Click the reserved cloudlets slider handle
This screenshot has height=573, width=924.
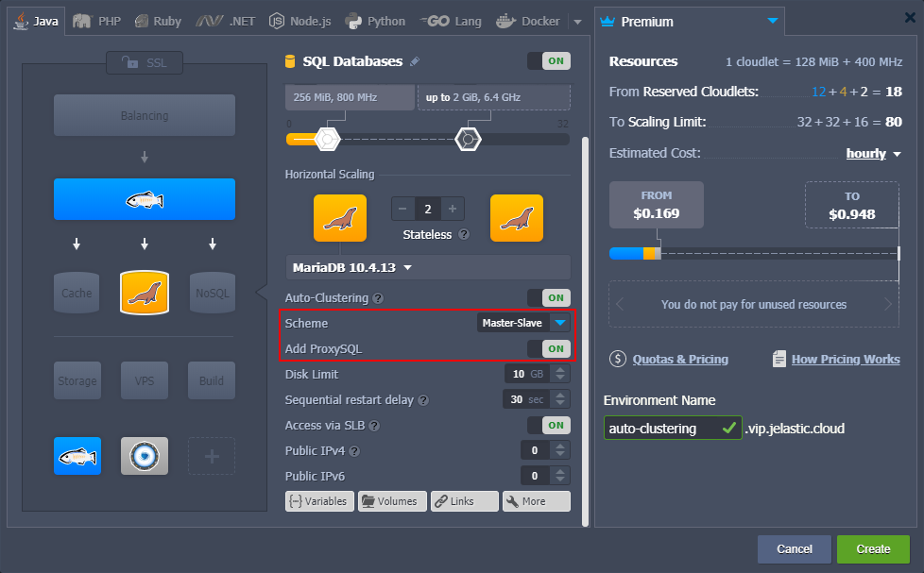pos(327,140)
